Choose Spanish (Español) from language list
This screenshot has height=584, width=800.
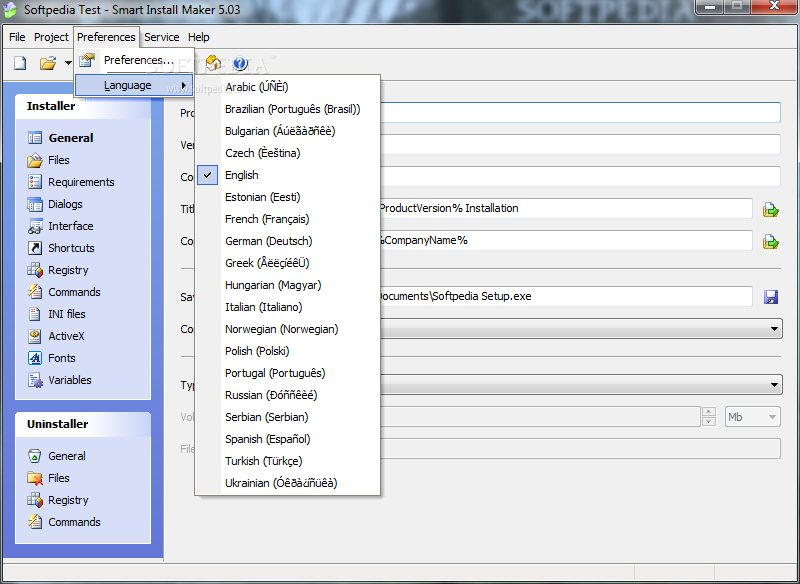pos(288,439)
